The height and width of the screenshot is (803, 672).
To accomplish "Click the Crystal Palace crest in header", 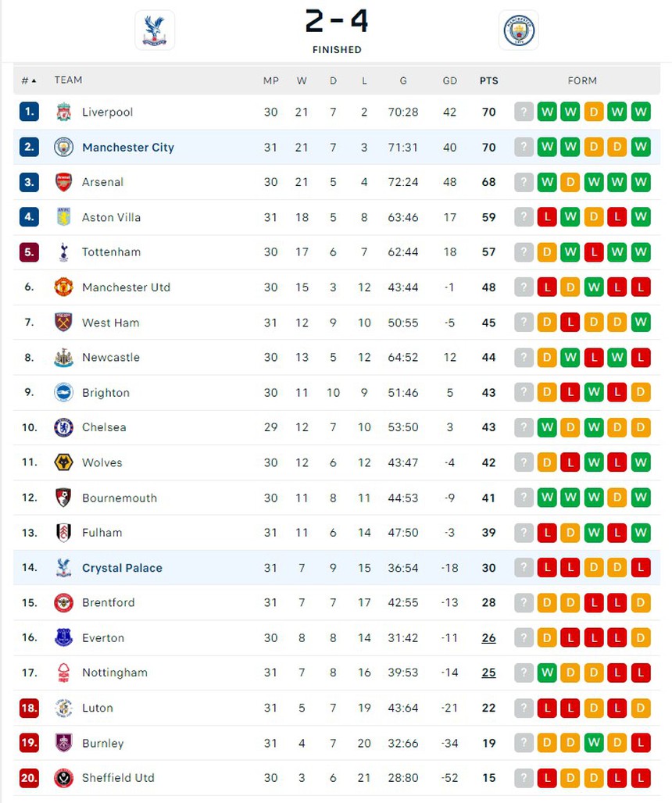I will (155, 30).
